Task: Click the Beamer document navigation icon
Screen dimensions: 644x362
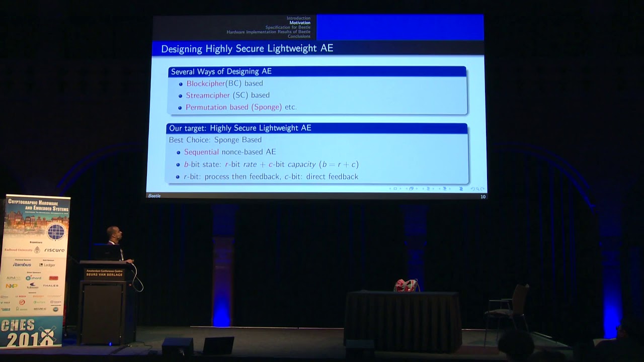Action: pyautogui.click(x=461, y=189)
